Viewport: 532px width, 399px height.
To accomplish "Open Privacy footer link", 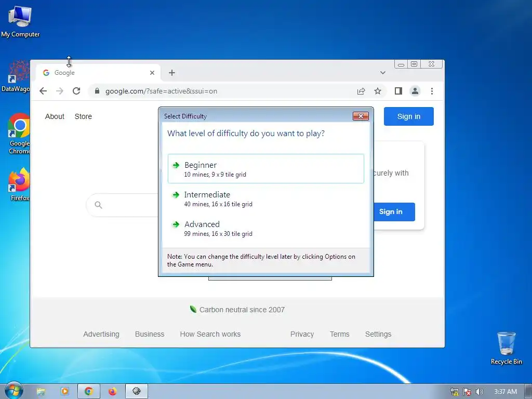I will pos(302,334).
